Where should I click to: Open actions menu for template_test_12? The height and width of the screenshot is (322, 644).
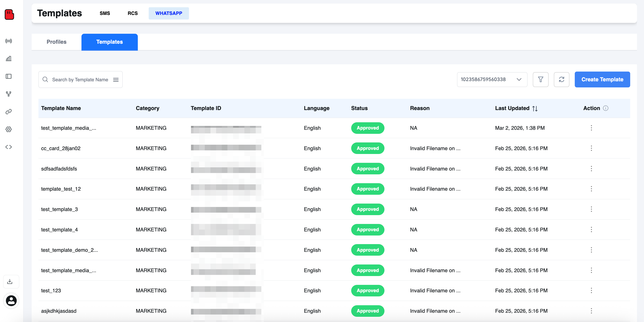591,189
